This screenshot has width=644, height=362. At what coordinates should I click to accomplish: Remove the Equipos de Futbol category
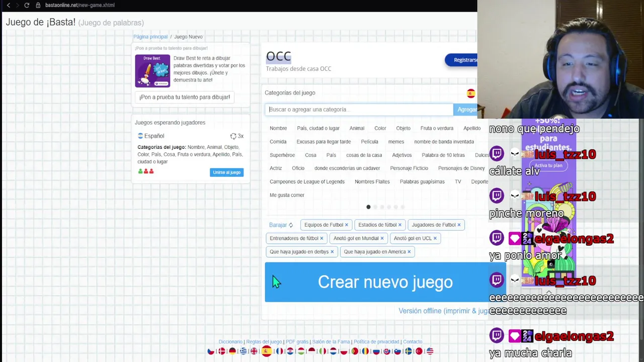[x=346, y=225]
